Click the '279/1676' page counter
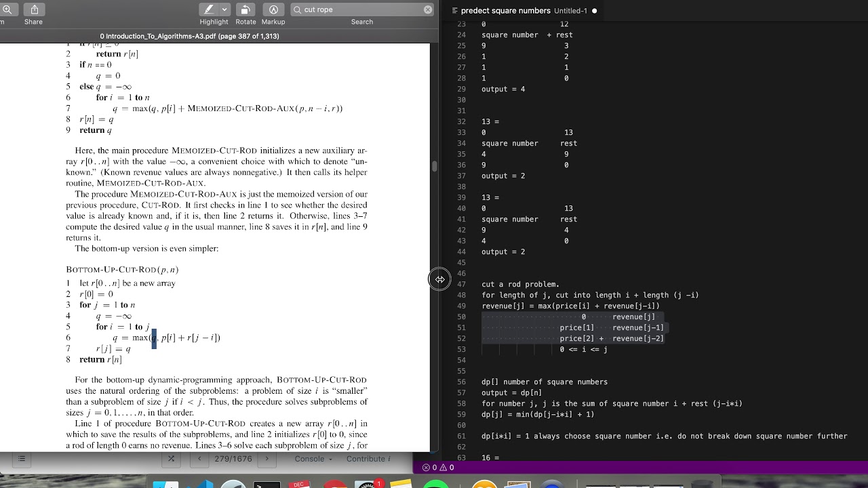Image resolution: width=868 pixels, height=488 pixels. coord(235,459)
